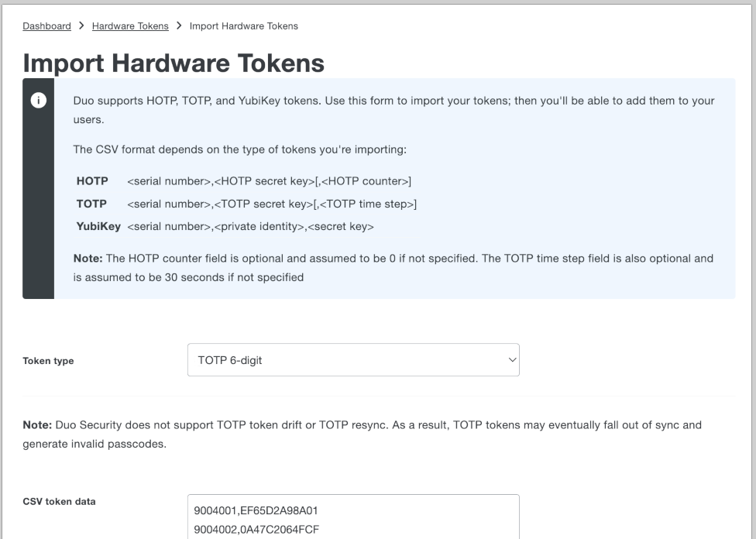Open the Token type dropdown
Viewport: 756px width, 539px height.
pos(353,360)
